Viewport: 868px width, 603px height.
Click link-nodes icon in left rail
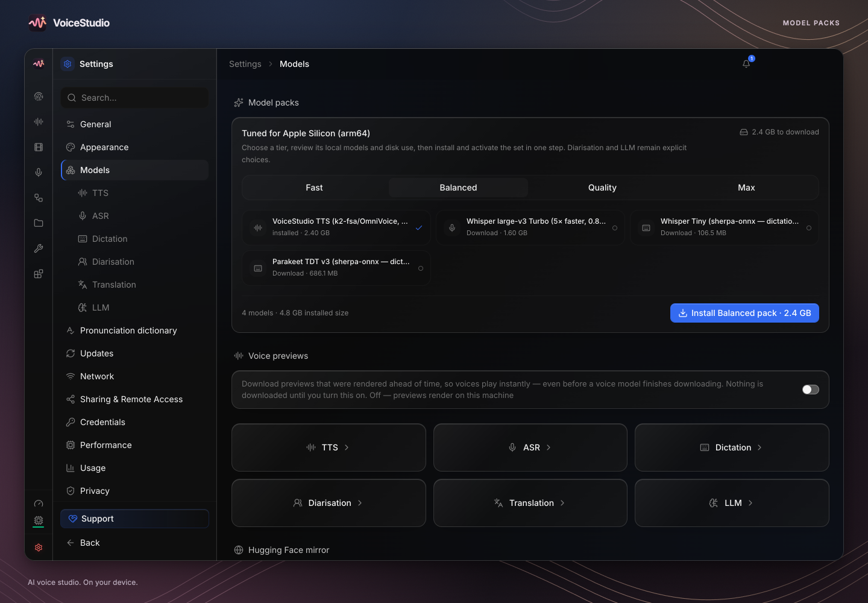point(39,198)
